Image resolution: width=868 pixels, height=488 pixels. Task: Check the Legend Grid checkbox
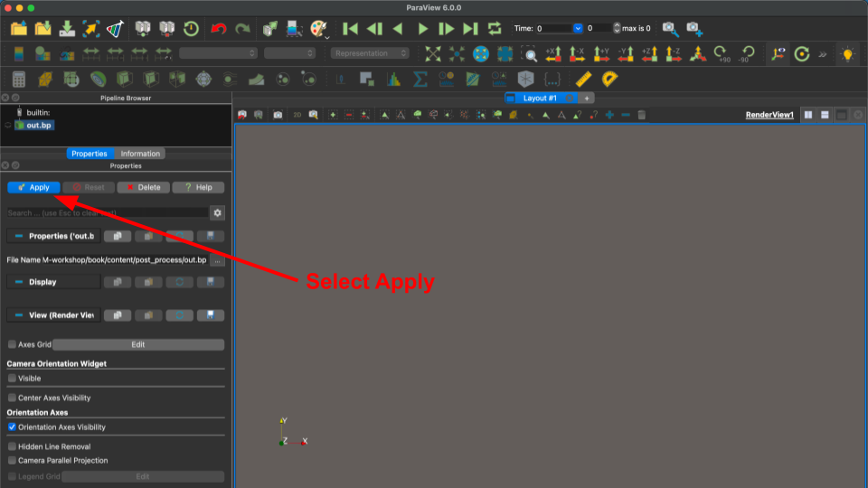[12, 476]
